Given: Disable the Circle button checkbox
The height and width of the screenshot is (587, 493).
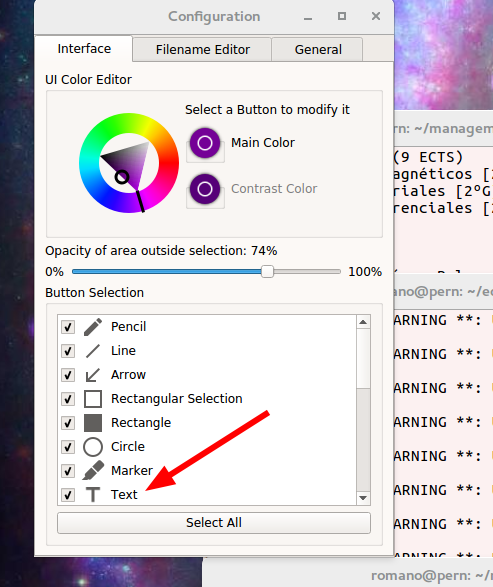Looking at the screenshot, I should click(68, 447).
